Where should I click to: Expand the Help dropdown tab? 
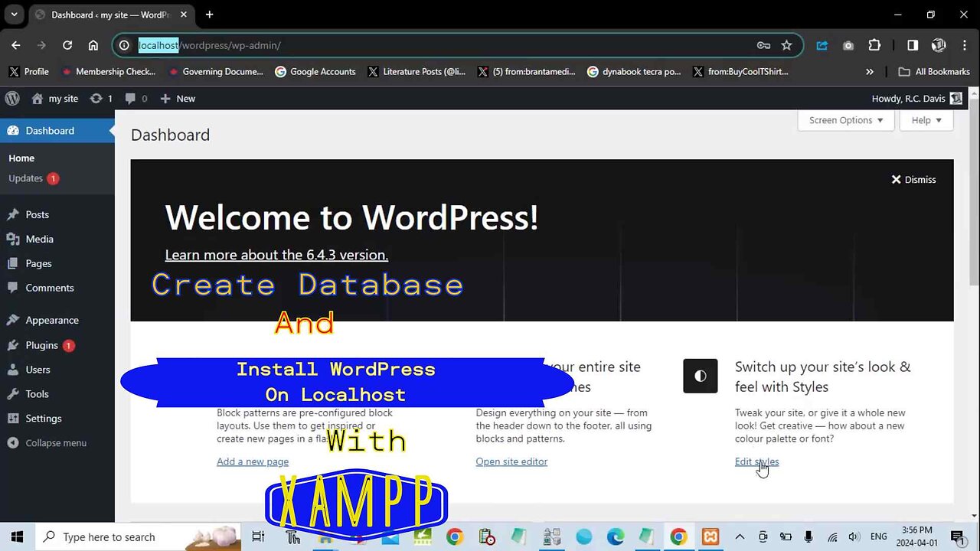[926, 120]
